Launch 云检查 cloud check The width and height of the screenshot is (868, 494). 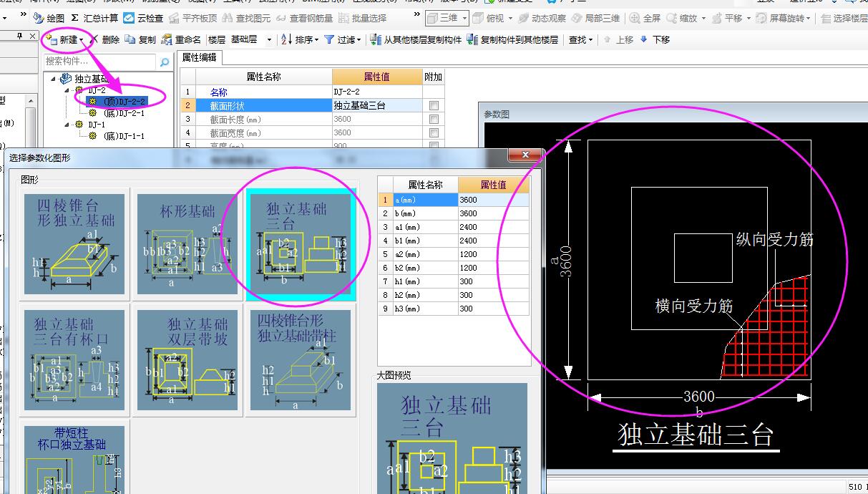click(x=143, y=18)
